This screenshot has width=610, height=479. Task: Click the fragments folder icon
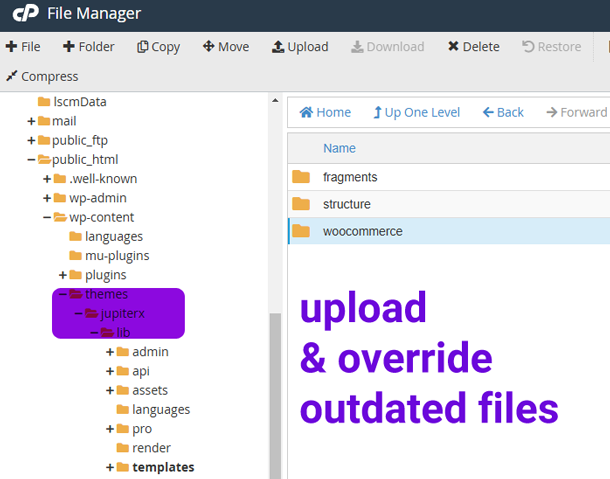point(301,177)
